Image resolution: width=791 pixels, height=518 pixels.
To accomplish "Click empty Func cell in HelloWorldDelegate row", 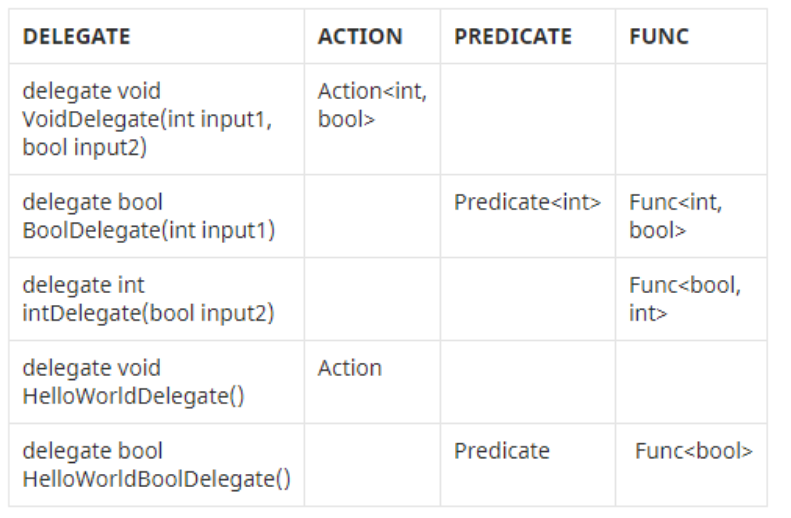I will [x=691, y=382].
